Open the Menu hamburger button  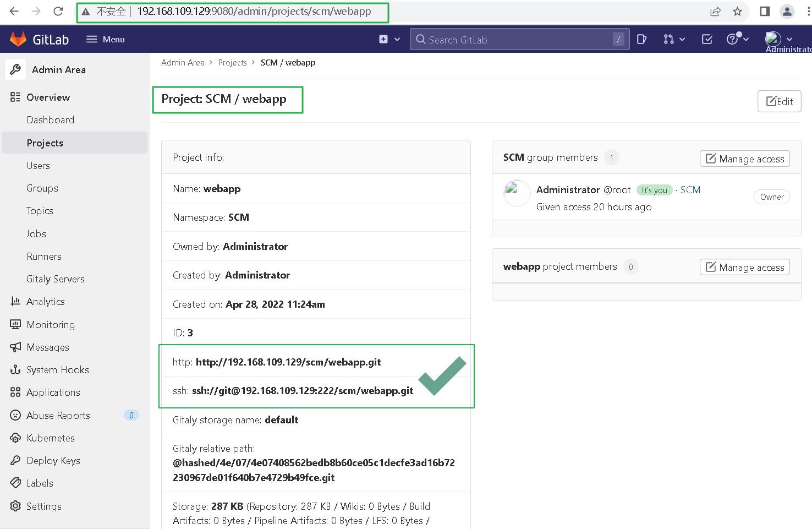106,39
